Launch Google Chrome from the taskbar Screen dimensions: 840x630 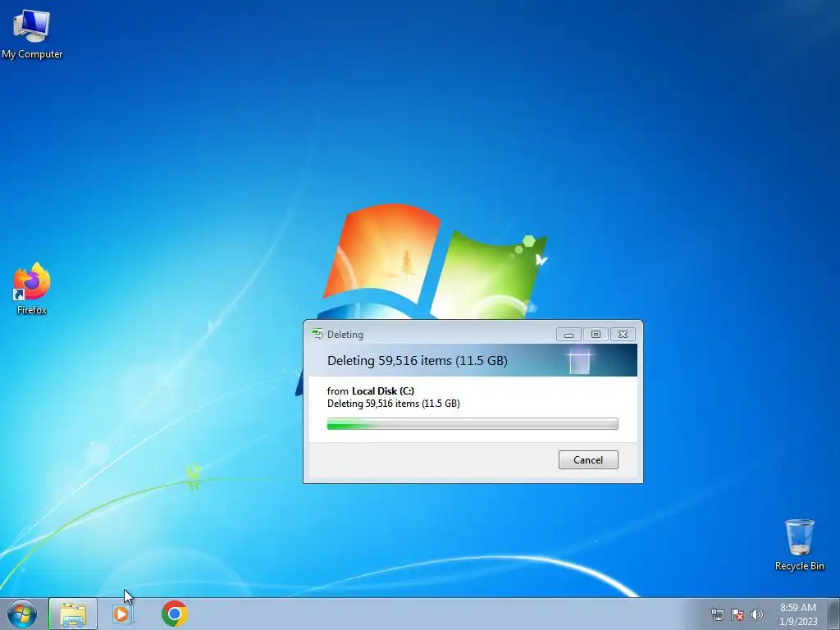click(174, 614)
